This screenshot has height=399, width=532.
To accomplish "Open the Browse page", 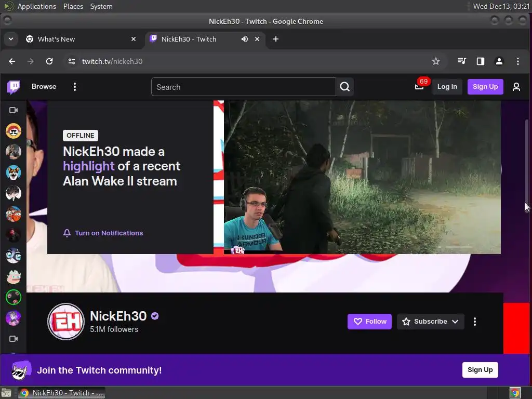I will (44, 87).
